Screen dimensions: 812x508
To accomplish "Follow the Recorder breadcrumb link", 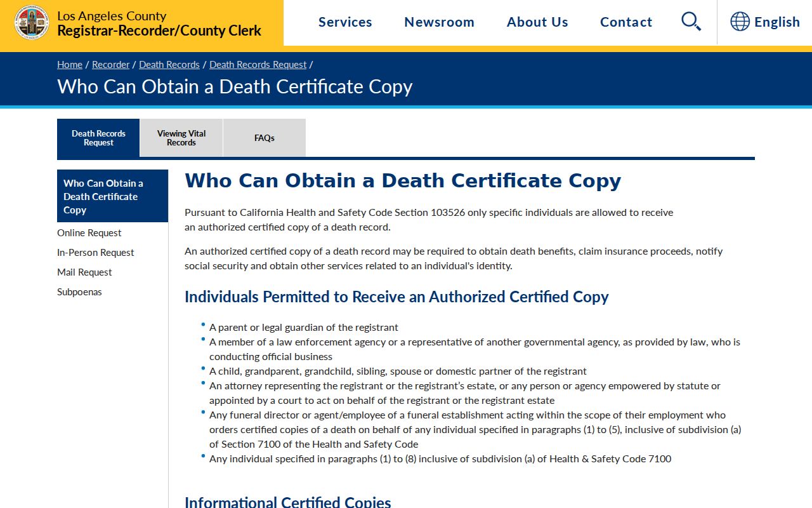I will (110, 65).
